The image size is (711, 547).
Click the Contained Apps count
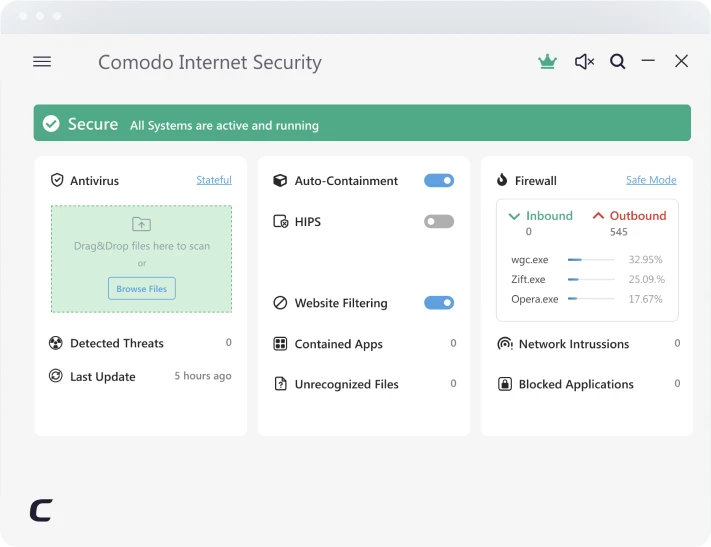[453, 343]
